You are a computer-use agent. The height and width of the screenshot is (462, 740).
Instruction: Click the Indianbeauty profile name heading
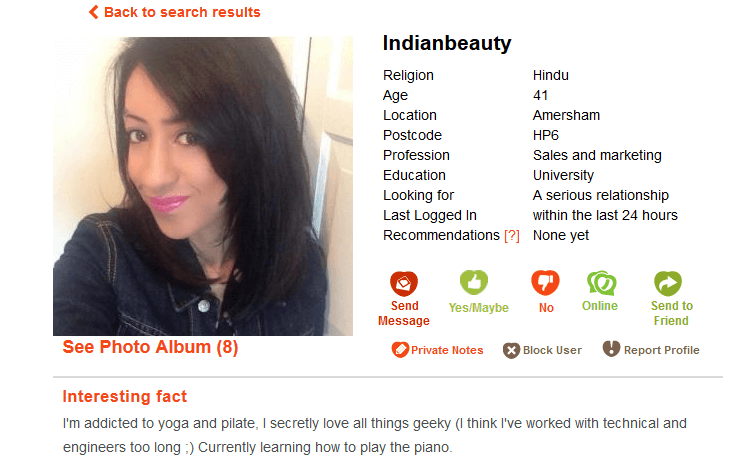[x=447, y=43]
